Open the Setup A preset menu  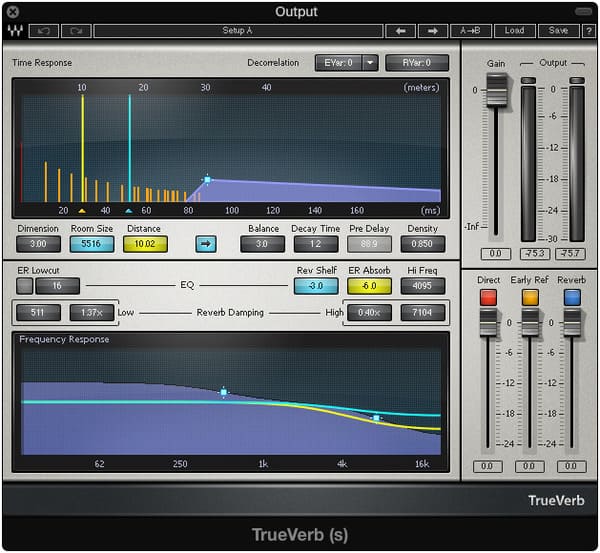[x=236, y=31]
